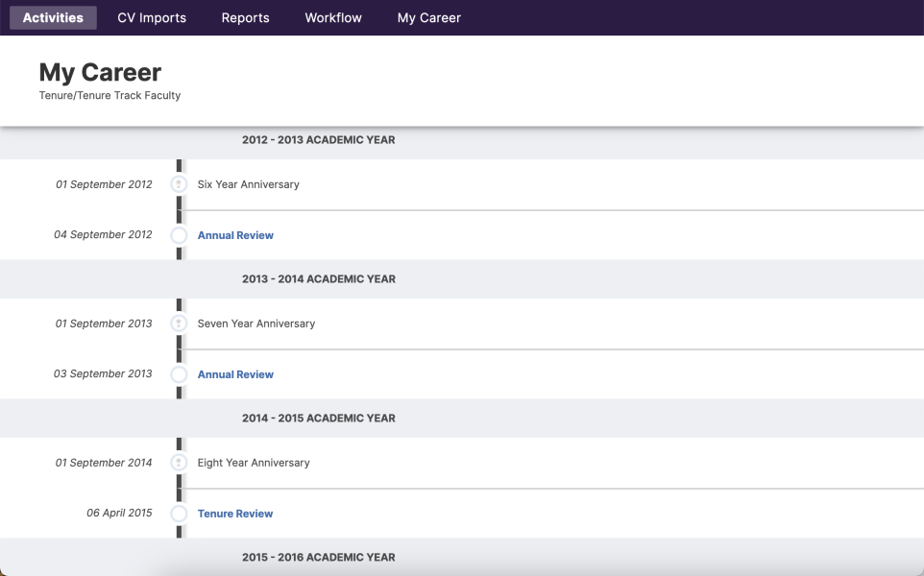
Task: Select My Career in the navigation bar
Action: (428, 17)
